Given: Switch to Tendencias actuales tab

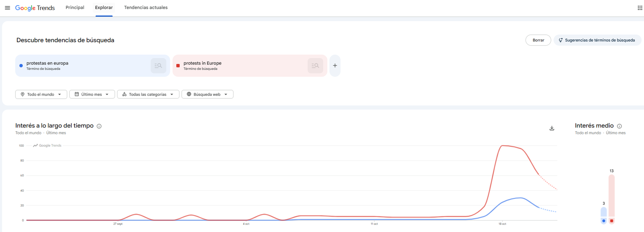Looking at the screenshot, I should point(146,8).
